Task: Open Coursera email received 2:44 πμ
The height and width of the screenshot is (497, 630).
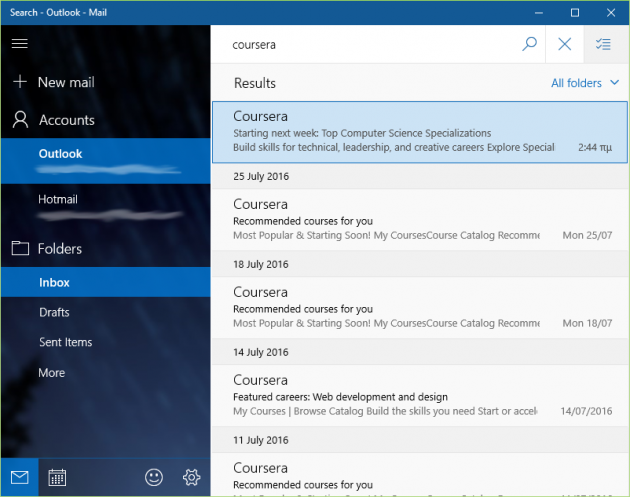Action: pyautogui.click(x=419, y=132)
